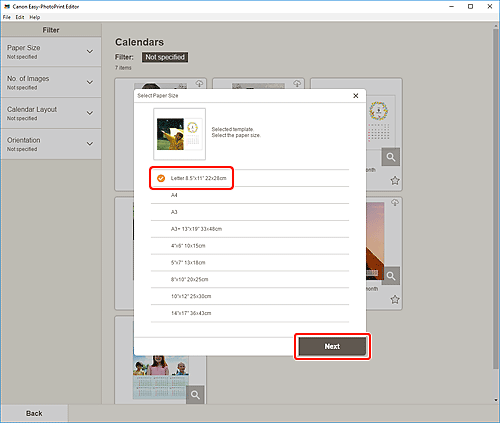Click cloud download icon on first template
Image resolution: width=500 pixels, height=423 pixels.
click(x=199, y=84)
